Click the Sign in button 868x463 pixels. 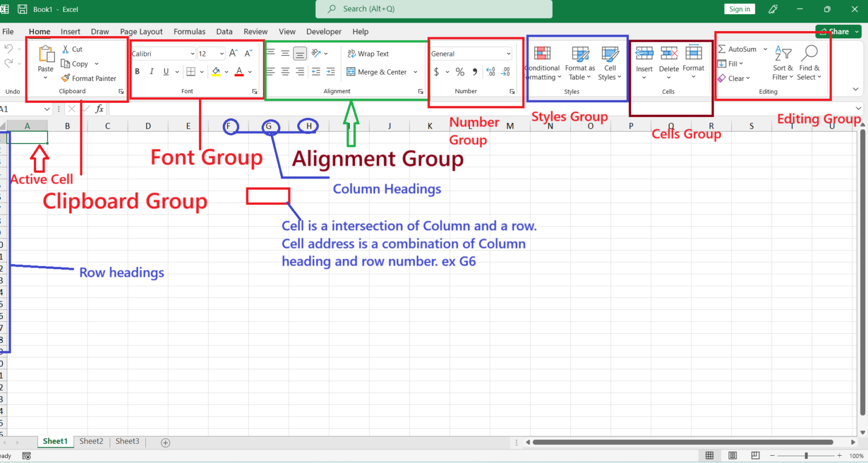739,9
